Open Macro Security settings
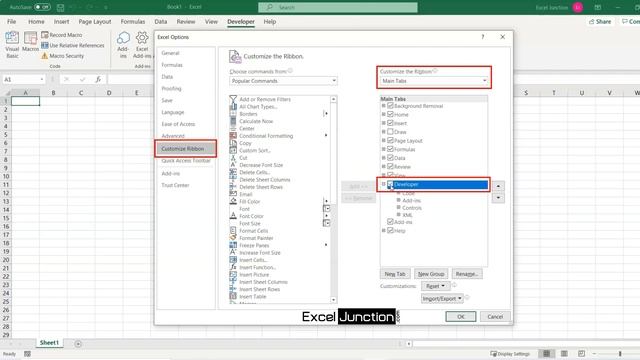The image size is (640, 360). click(62, 56)
